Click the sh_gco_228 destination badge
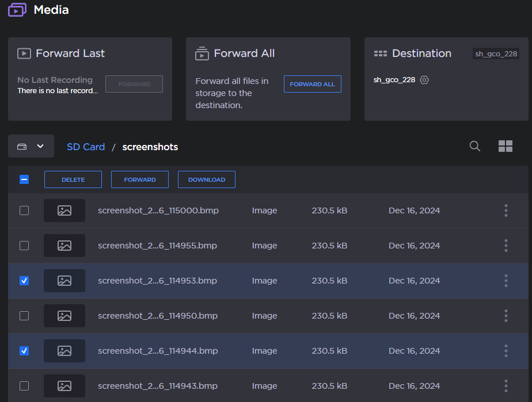The width and height of the screenshot is (532, 402). point(496,53)
